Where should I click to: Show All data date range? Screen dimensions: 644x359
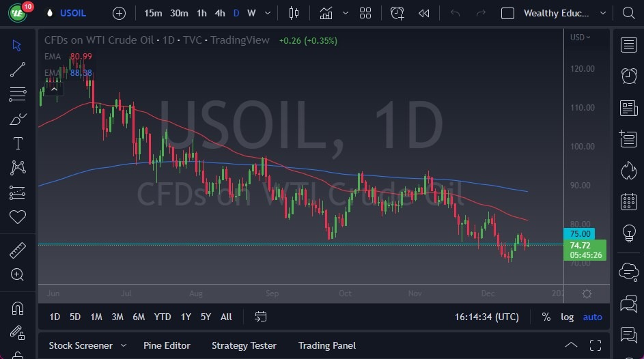(226, 317)
